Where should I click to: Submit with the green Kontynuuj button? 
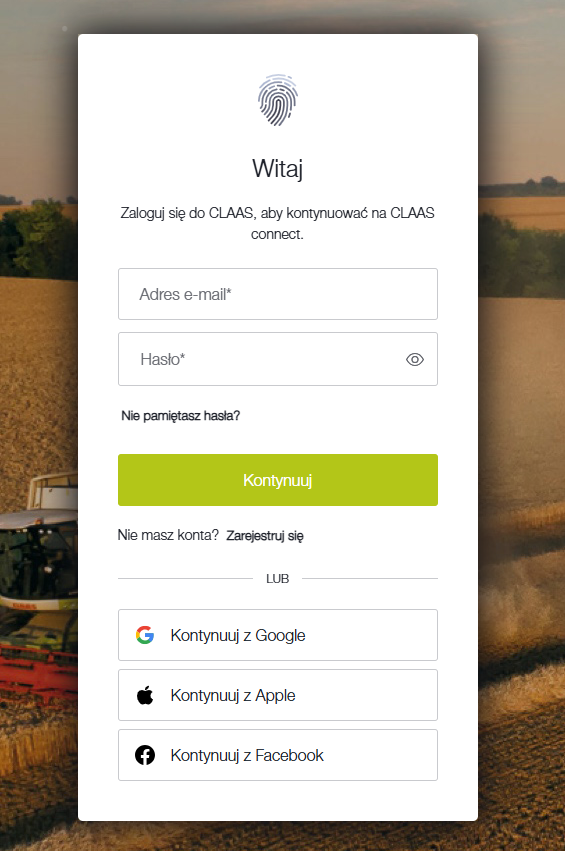[x=278, y=480]
